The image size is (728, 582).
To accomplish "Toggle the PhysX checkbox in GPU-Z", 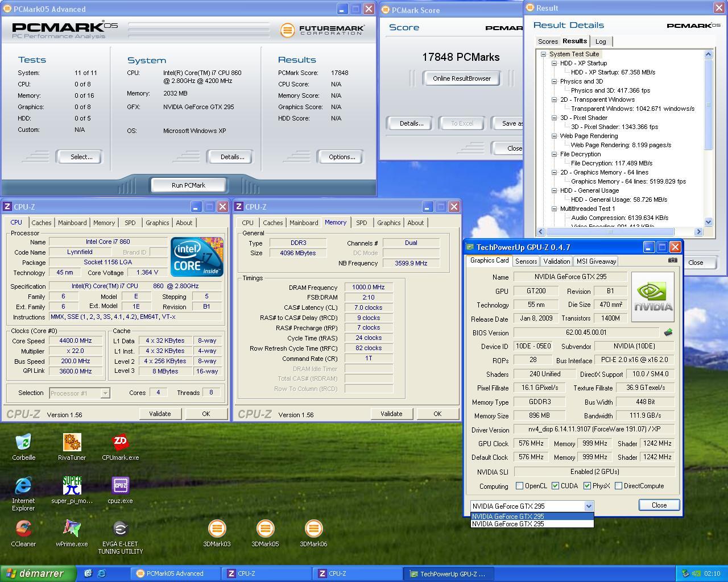I will click(x=587, y=486).
